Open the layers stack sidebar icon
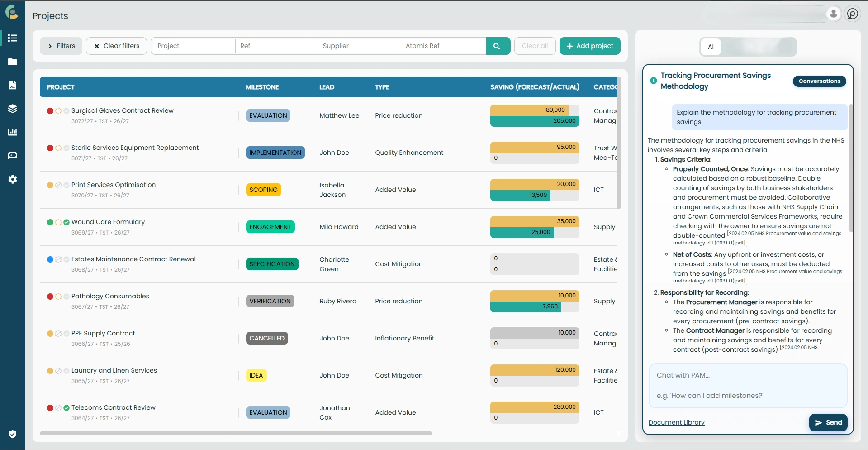The width and height of the screenshot is (868, 450). point(13,109)
